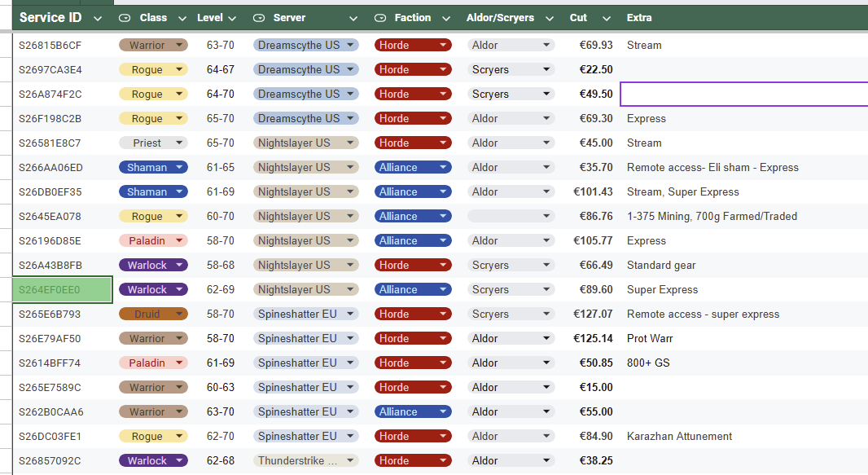Open Paladin class chip for S26196D85E

[153, 240]
